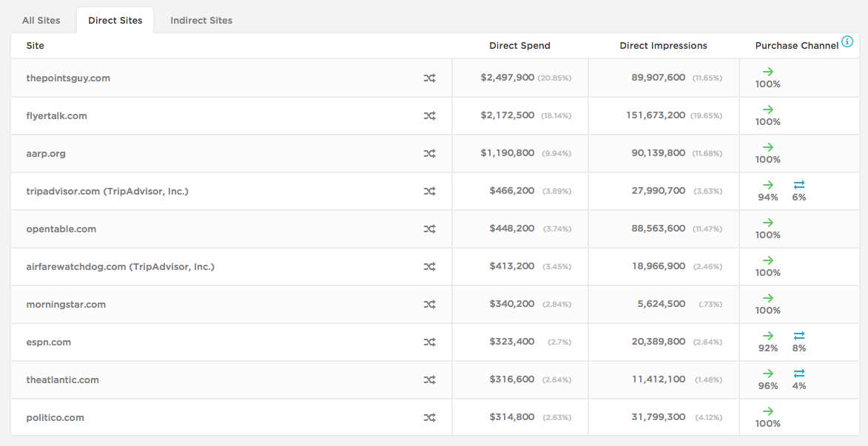Click the shuffle icon for morningstar.com
Image resolution: width=868 pixels, height=446 pixels.
(x=430, y=304)
